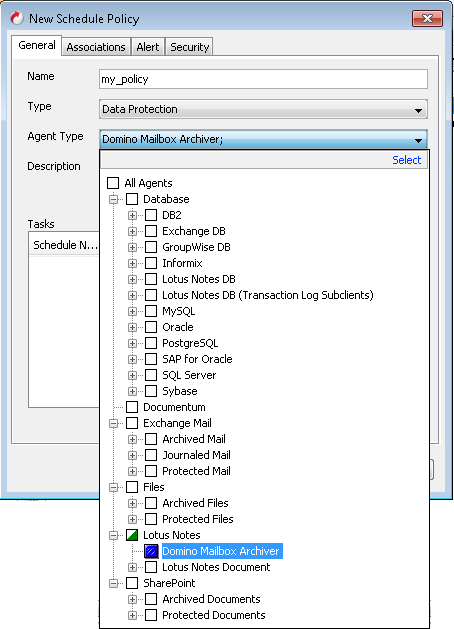Enable the Documentum checkbox
This screenshot has width=454, height=629.
[132, 407]
